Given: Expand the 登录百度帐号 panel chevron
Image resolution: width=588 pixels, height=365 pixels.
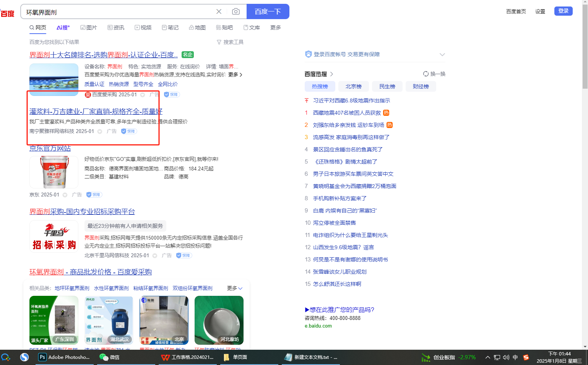Looking at the screenshot, I should (442, 54).
